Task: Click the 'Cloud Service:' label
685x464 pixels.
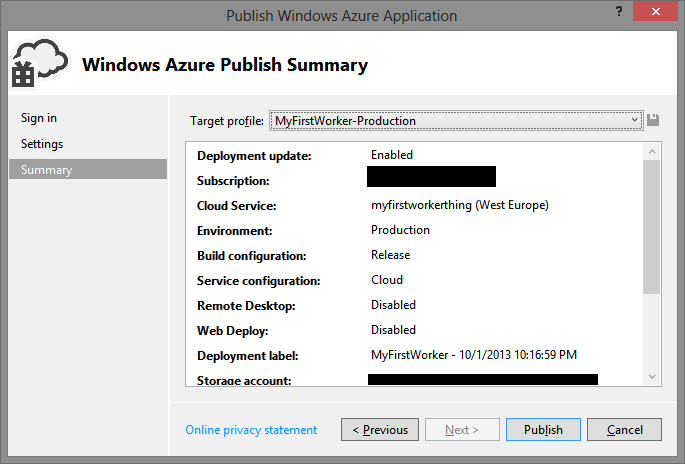Action: pyautogui.click(x=236, y=205)
